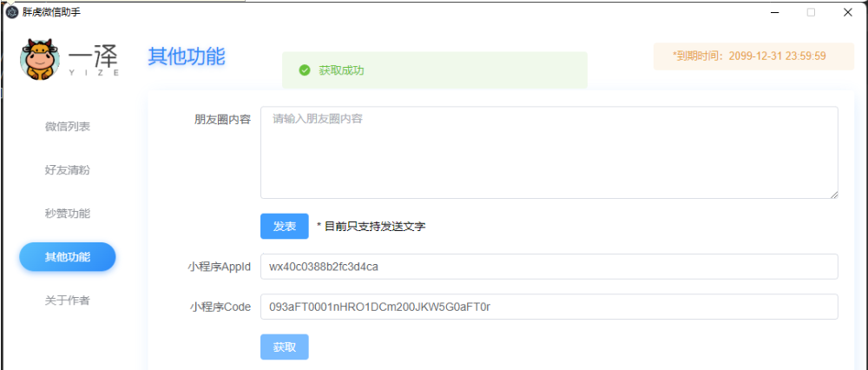Switch to the 秒赞功能 section
This screenshot has height=370, width=868.
(x=67, y=214)
